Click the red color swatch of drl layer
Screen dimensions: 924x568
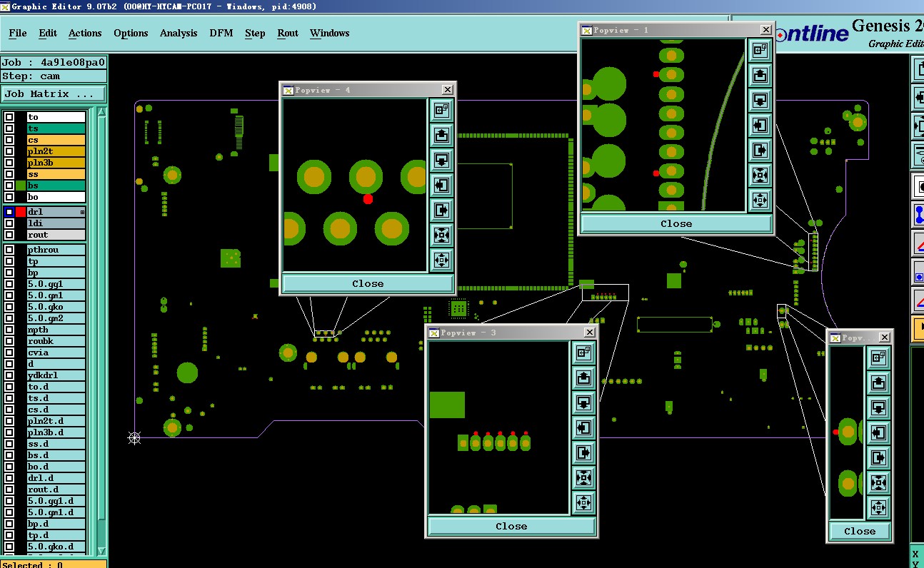coord(21,212)
